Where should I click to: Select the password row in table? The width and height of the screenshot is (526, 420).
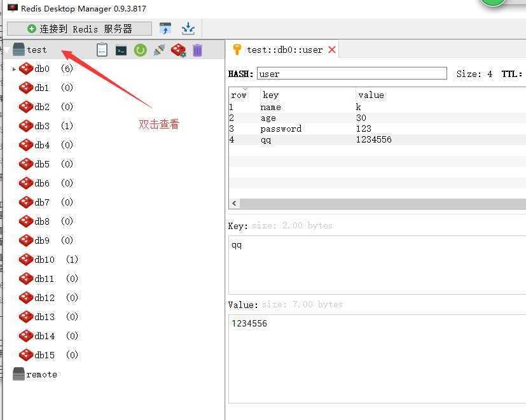(377, 129)
